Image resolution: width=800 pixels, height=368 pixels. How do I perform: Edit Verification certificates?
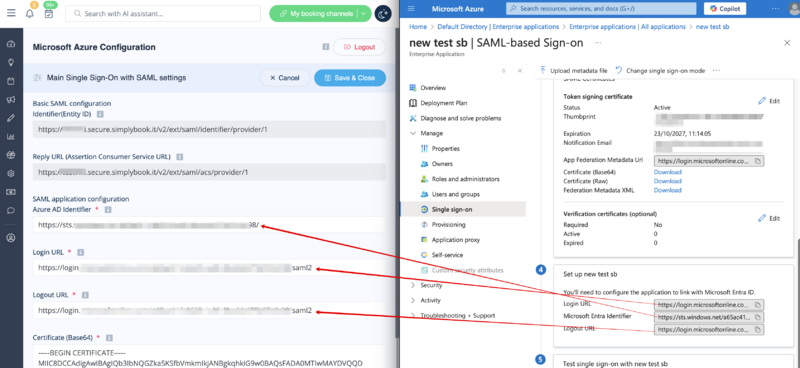point(769,218)
